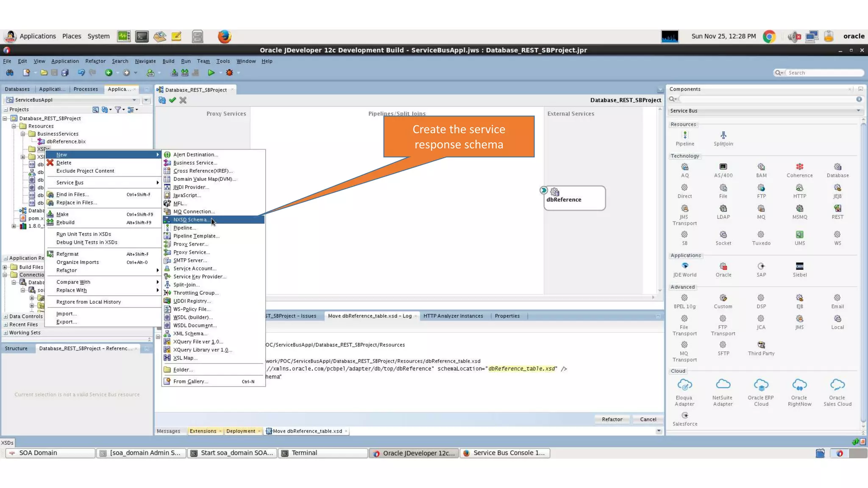Screen dimensions: 868x488
Task: Switch to Terminal in the taskbar
Action: (x=323, y=453)
